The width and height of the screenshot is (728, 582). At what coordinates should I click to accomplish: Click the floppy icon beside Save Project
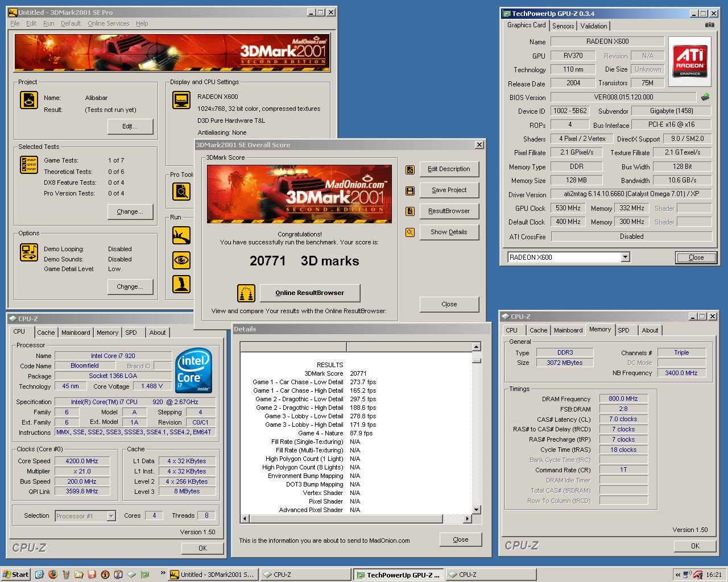(x=409, y=190)
